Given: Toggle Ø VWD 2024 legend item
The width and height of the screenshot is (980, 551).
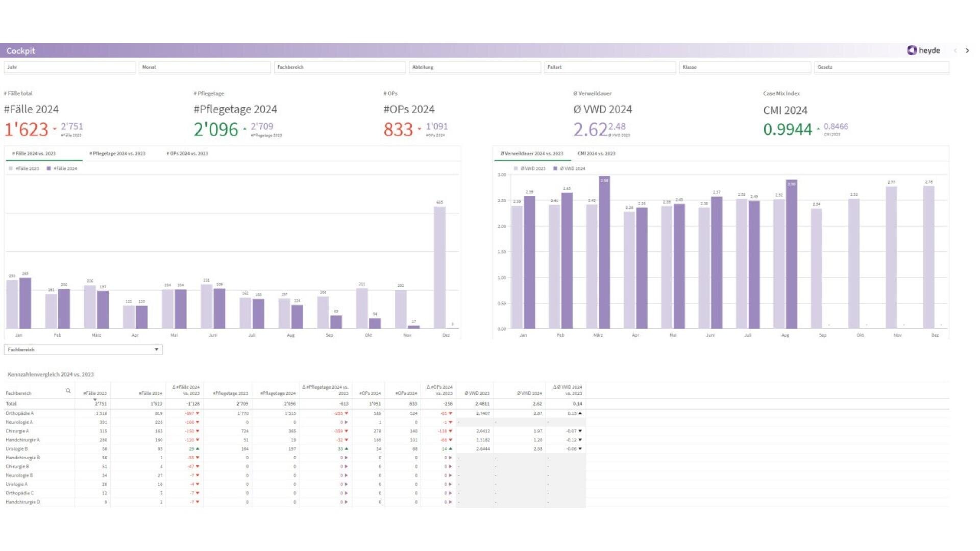Looking at the screenshot, I should pos(569,168).
